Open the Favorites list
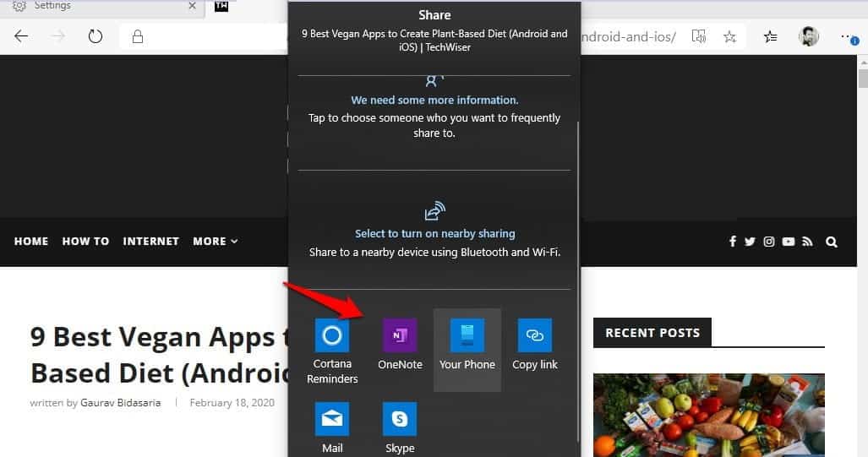 tap(770, 36)
